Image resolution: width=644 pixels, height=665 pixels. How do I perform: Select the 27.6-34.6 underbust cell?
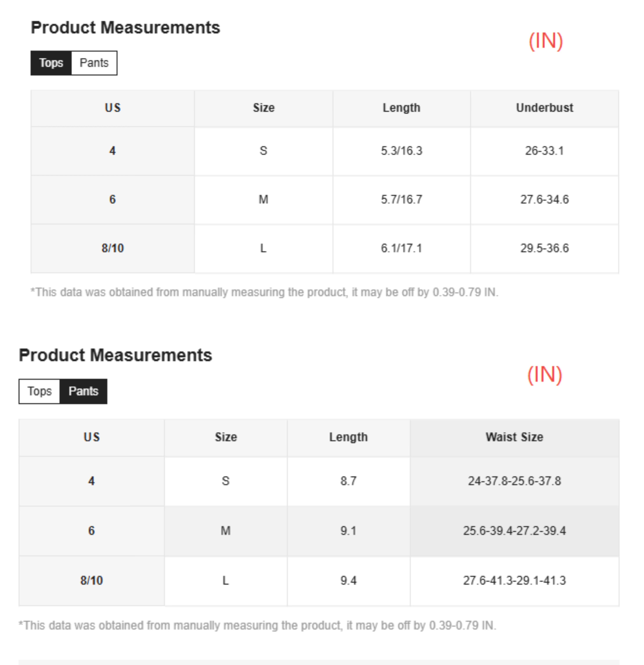point(544,199)
